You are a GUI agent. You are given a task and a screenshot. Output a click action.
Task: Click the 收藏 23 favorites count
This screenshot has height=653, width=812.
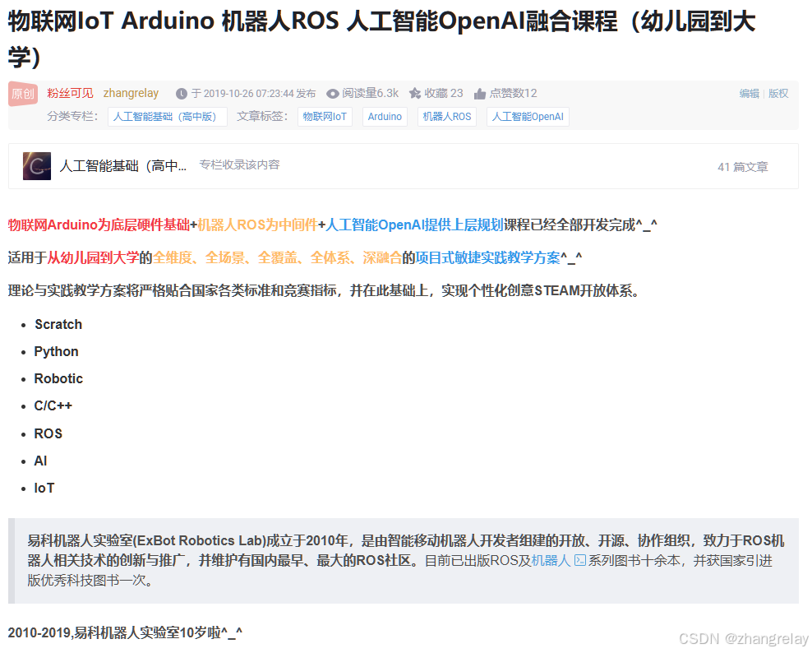point(444,93)
